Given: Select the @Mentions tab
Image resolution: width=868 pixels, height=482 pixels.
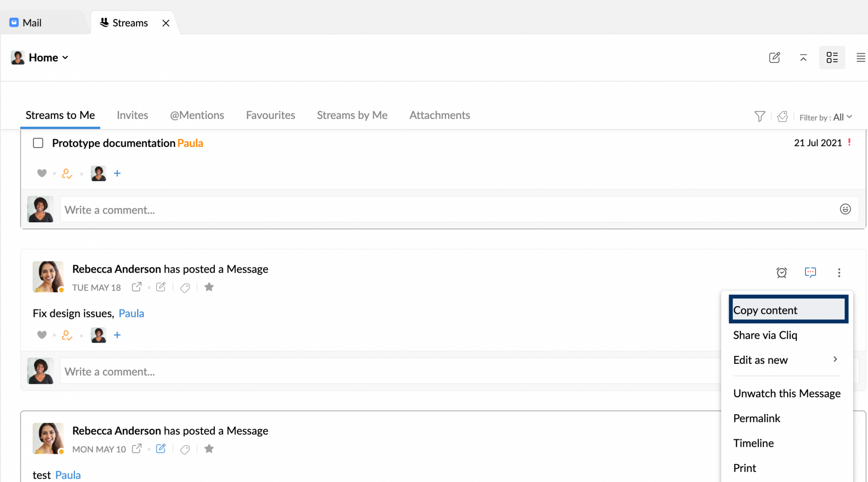Looking at the screenshot, I should pos(197,115).
